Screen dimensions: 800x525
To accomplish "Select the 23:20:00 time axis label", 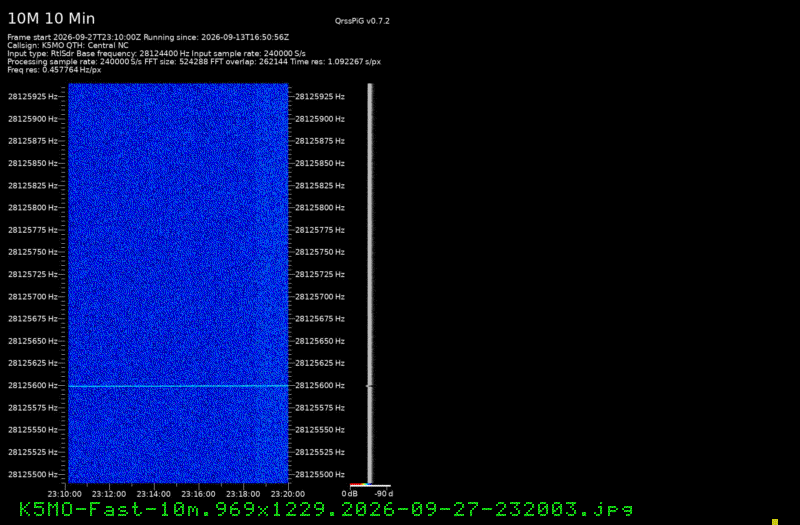I will [288, 494].
